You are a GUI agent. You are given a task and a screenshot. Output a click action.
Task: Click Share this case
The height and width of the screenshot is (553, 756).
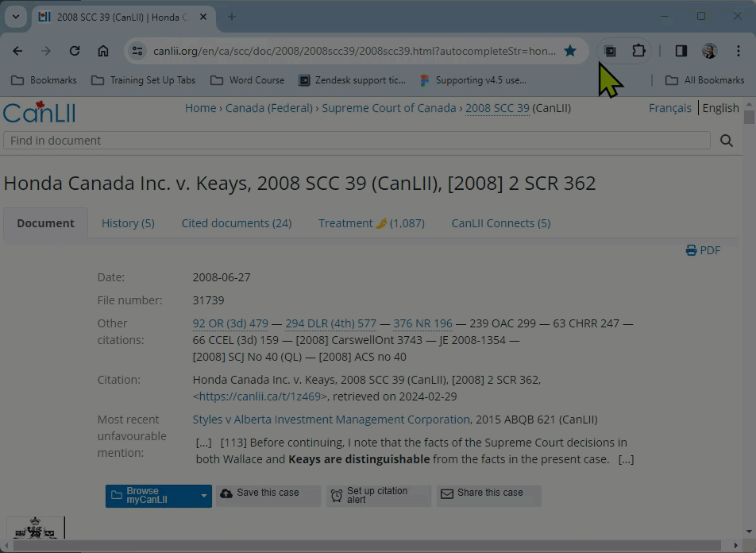489,496
